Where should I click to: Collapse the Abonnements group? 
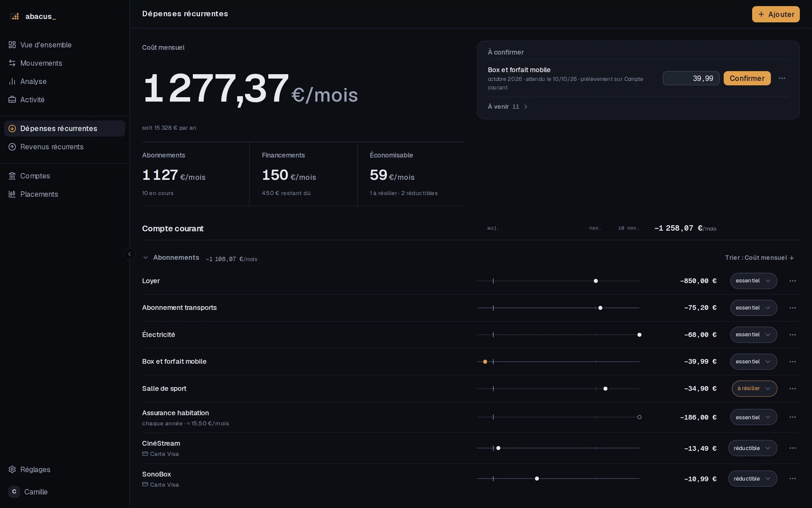(145, 258)
